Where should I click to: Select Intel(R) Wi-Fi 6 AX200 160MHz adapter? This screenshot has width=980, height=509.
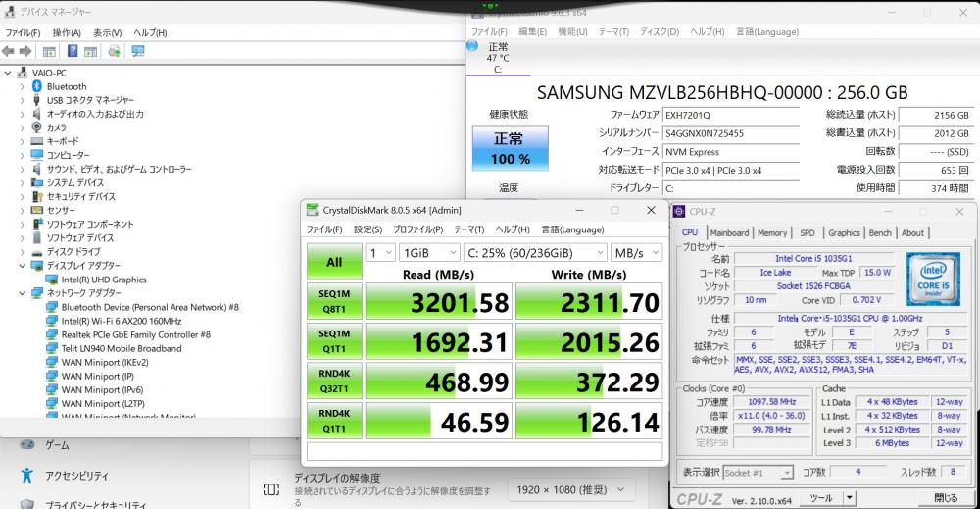(x=122, y=321)
